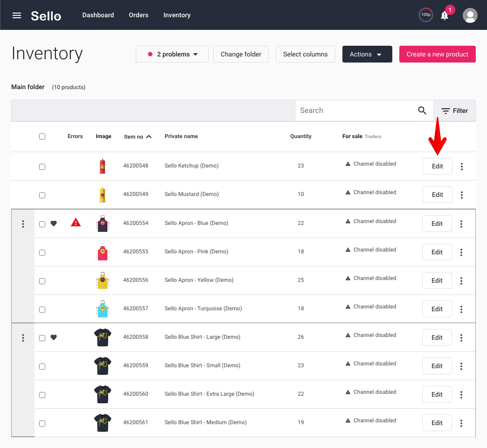Viewport: 487px width, 448px height.
Task: Open Inventory in top navigation
Action: (x=177, y=15)
